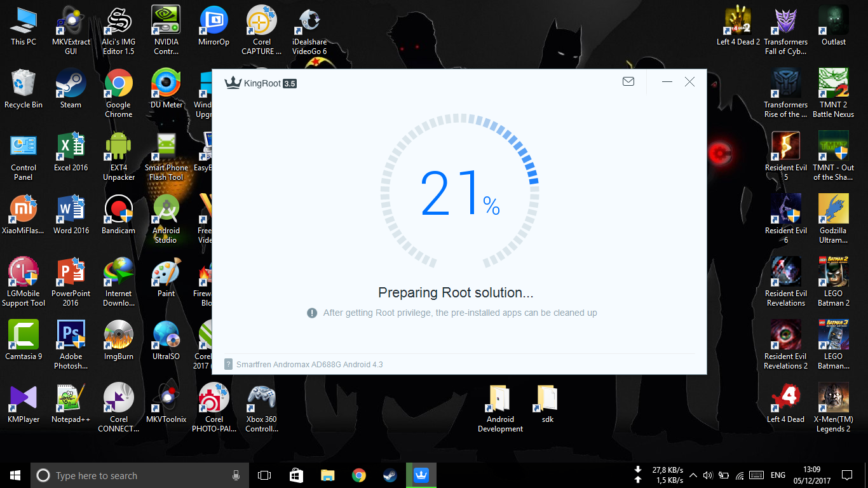
Task: Open the Windows Start menu
Action: (15, 475)
